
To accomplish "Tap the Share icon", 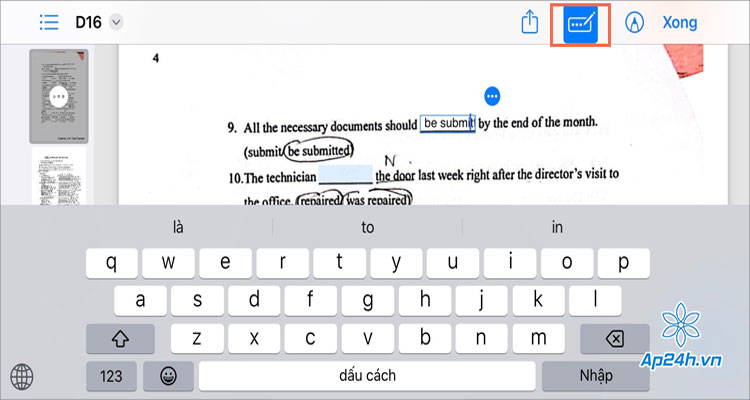I will [529, 22].
